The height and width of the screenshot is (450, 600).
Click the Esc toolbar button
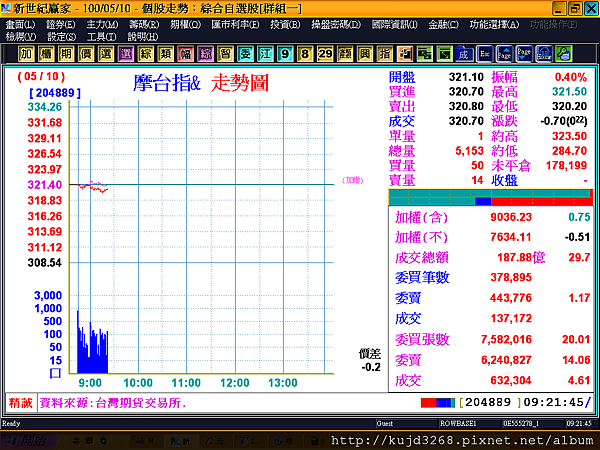(484, 54)
